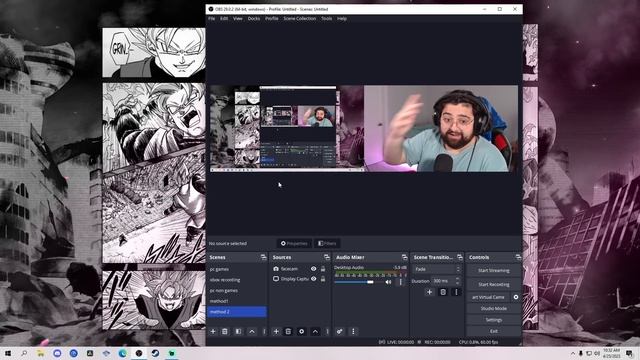Pop out the Sources dock
640x360 pixels.
pyautogui.click(x=327, y=257)
